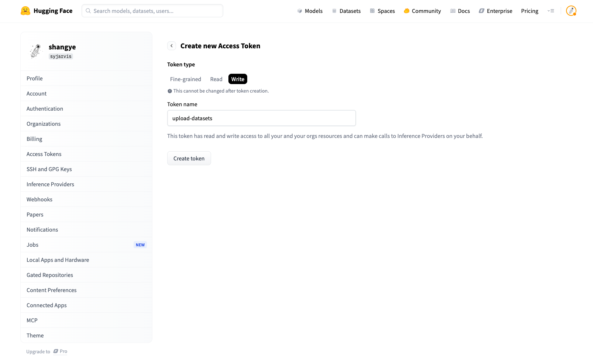Focus the Token name input field
Screen dimensions: 593x364
click(262, 118)
